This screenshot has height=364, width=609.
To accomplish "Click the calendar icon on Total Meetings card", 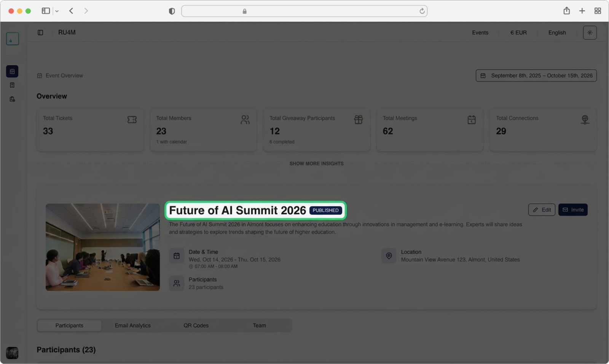I will [x=472, y=119].
